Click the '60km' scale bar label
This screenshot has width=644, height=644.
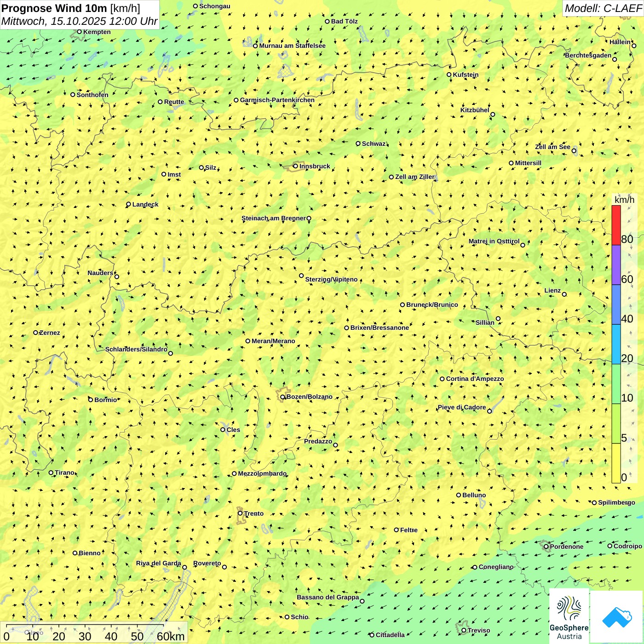171,636
